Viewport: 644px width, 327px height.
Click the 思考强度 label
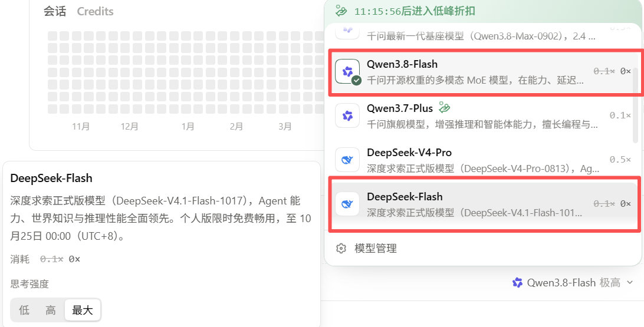29,283
